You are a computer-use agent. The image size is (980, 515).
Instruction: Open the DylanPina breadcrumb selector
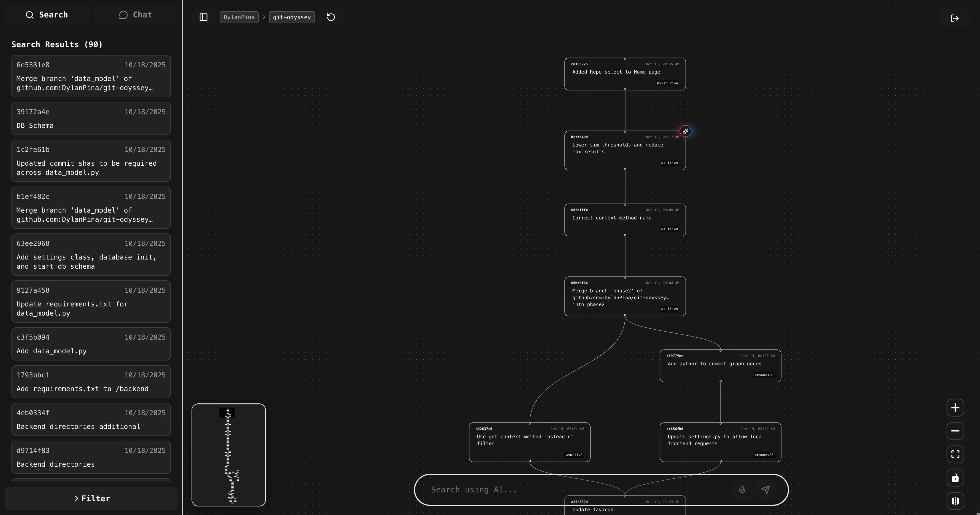point(239,17)
